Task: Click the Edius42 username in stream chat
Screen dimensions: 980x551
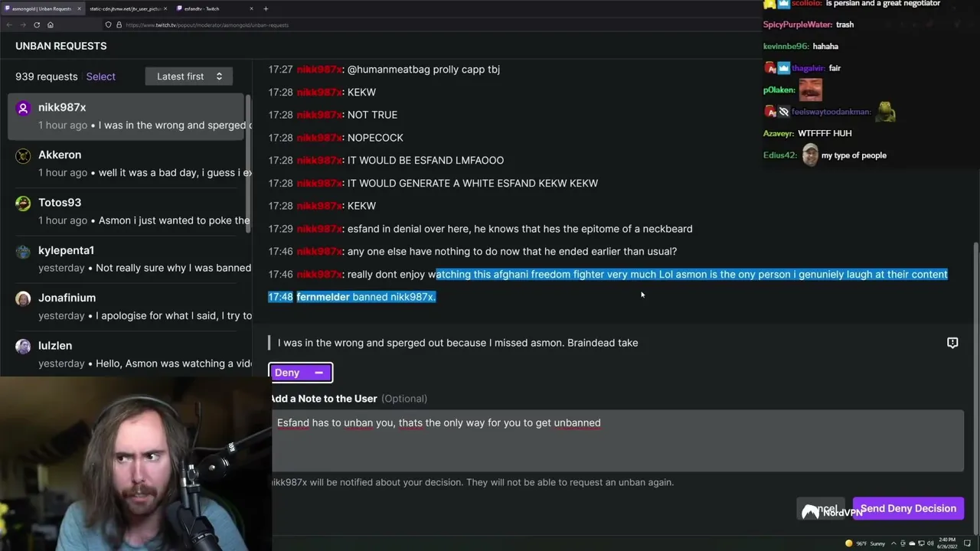Action: click(780, 155)
